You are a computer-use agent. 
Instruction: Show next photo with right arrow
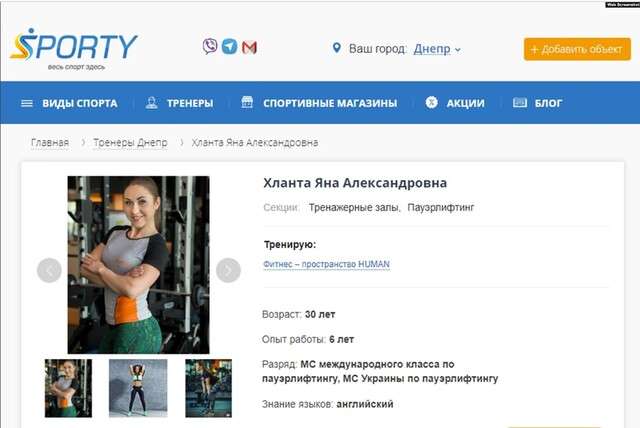tap(228, 270)
